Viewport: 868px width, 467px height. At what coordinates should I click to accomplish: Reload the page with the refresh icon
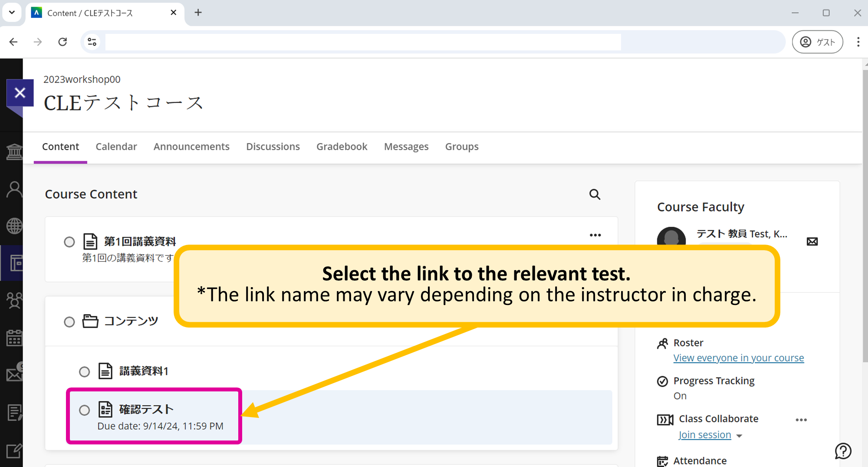[62, 41]
